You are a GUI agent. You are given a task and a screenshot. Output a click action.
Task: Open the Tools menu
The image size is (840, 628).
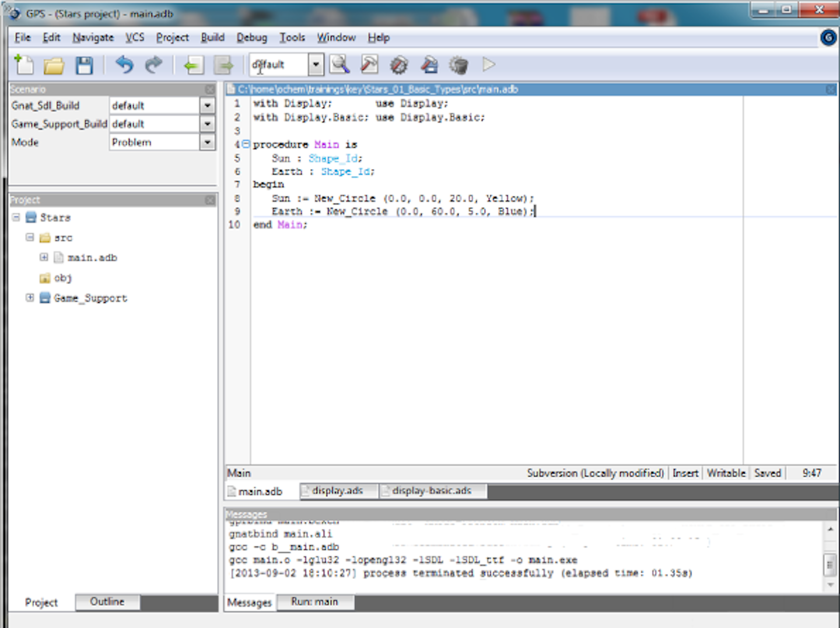[x=292, y=37]
